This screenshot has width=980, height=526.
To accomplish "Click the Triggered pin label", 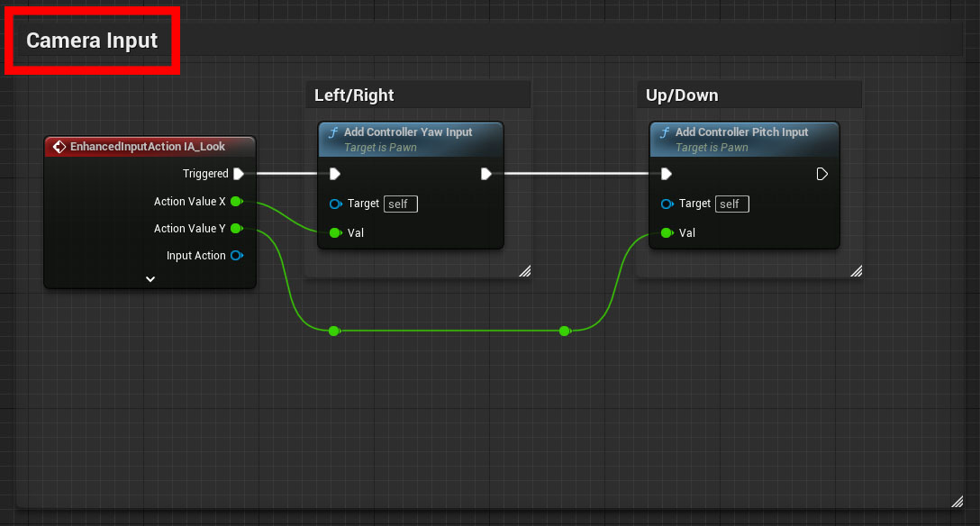I will tap(205, 174).
